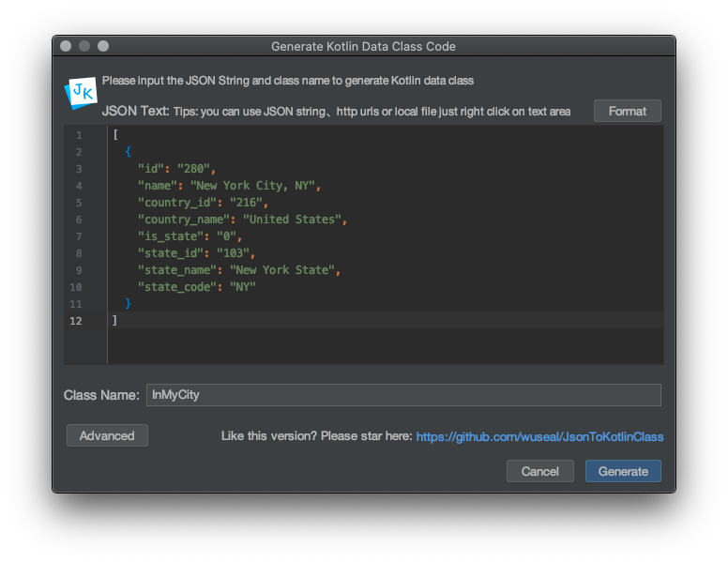Click the "state_code" key on line 10
Screen dimensions: 728x562
[x=178, y=287]
